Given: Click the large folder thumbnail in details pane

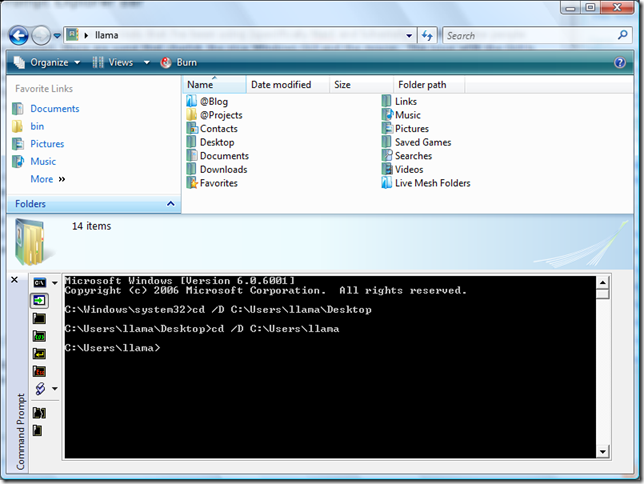Looking at the screenshot, I should point(32,242).
